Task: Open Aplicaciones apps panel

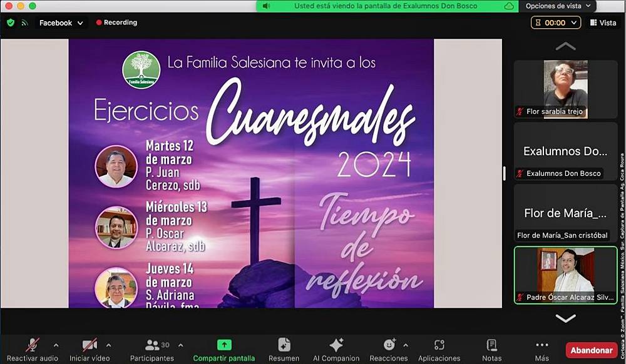Action: tap(439, 350)
